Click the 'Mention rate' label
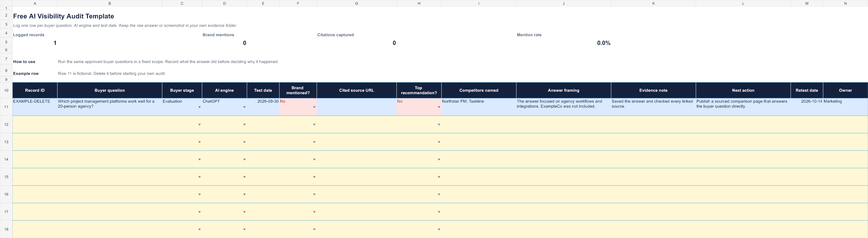This screenshot has width=868, height=238. click(529, 35)
